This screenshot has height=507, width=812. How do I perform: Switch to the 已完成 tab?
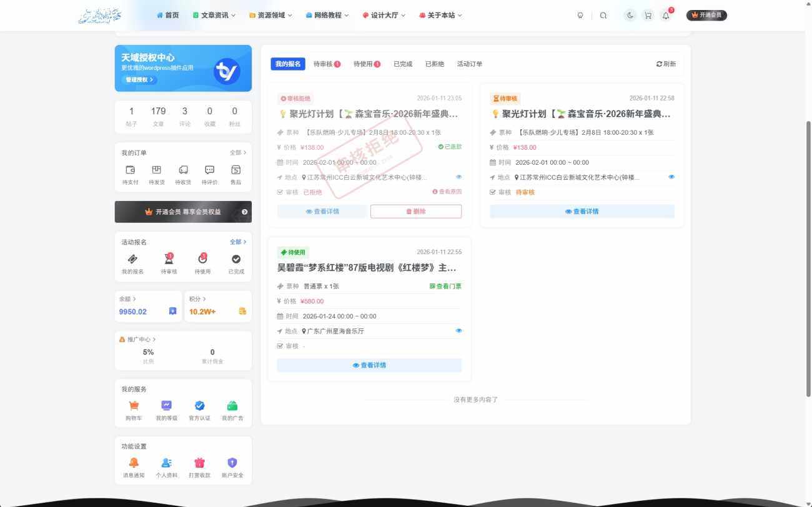pyautogui.click(x=402, y=63)
